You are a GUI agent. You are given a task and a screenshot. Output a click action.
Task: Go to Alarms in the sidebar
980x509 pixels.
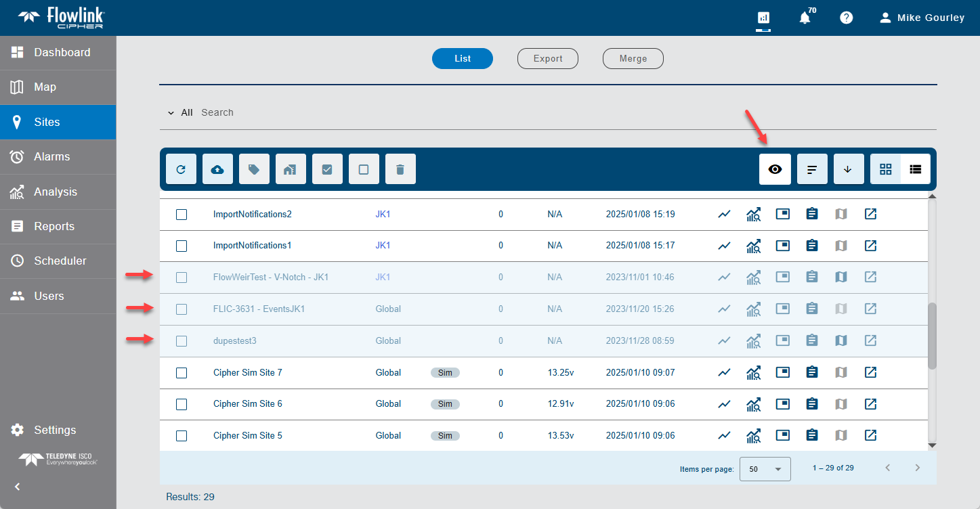(51, 157)
